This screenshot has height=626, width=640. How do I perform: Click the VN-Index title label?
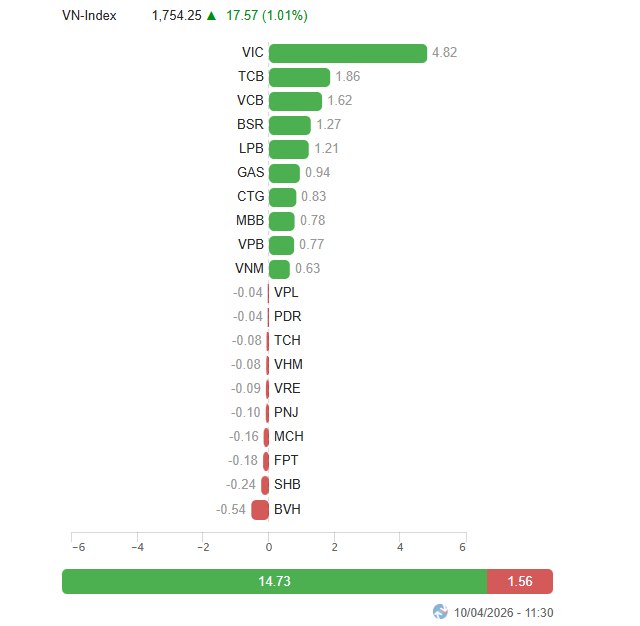[x=89, y=16]
